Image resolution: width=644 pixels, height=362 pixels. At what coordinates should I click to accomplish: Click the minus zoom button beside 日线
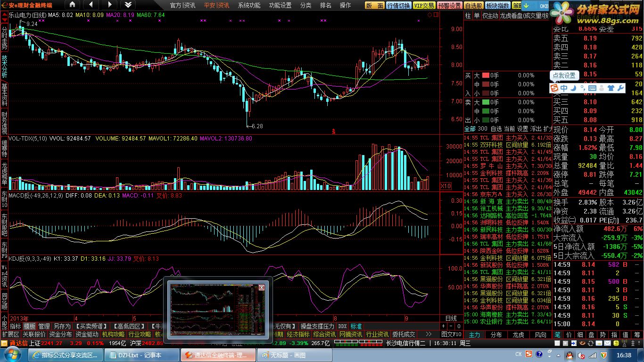pos(451,326)
